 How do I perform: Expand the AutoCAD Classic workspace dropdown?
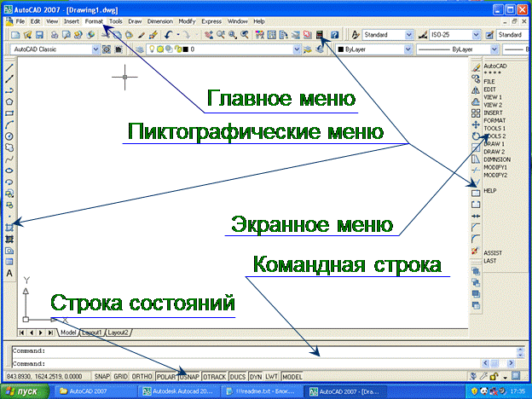click(95, 49)
